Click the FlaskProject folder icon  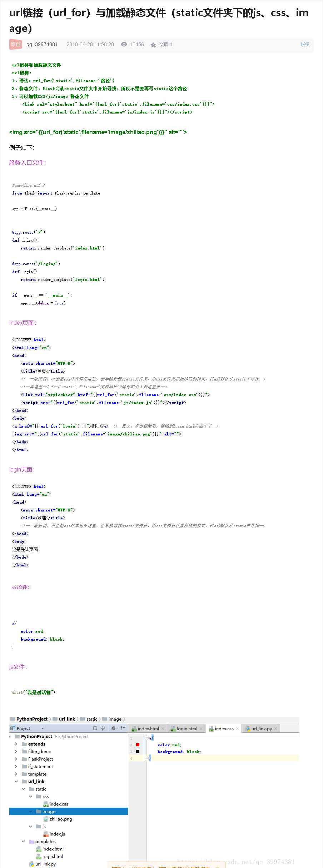tap(24, 759)
